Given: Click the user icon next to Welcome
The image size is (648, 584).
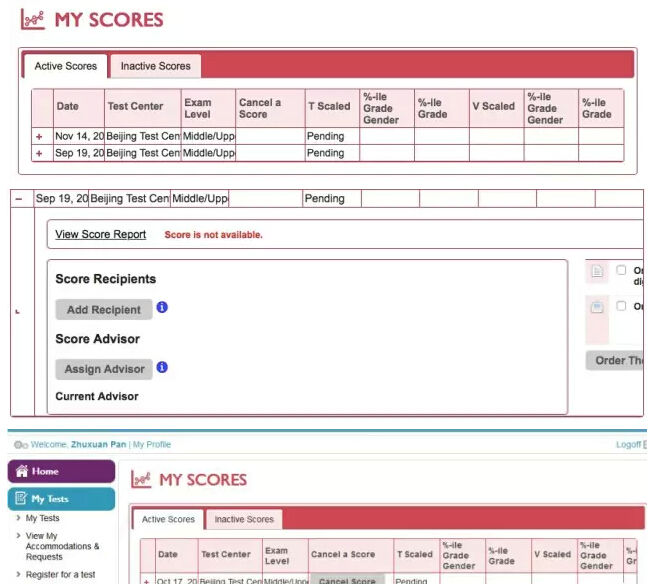Looking at the screenshot, I should point(21,445).
